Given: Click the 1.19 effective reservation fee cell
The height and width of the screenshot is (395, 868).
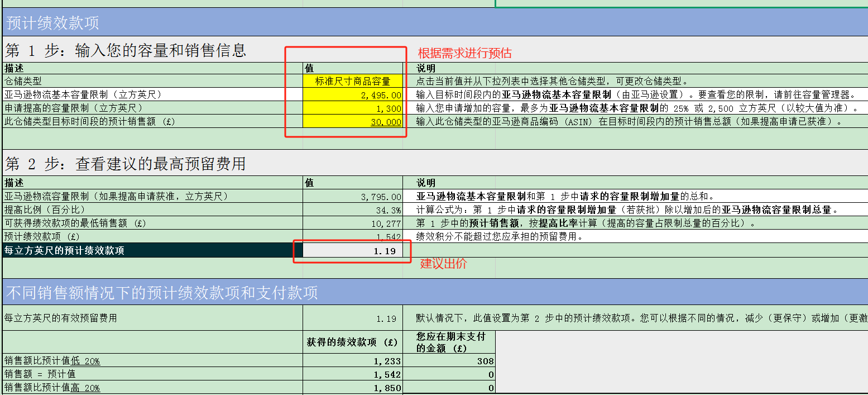Looking at the screenshot, I should point(352,318).
